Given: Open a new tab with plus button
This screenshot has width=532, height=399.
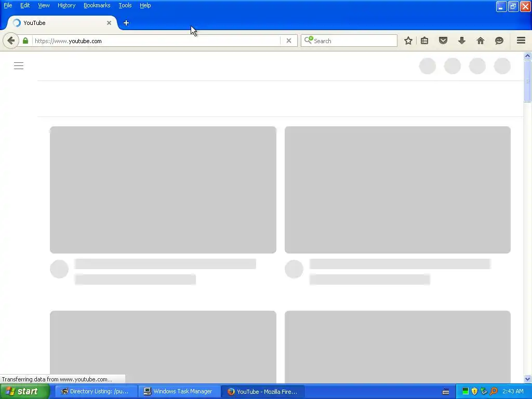Looking at the screenshot, I should (126, 23).
